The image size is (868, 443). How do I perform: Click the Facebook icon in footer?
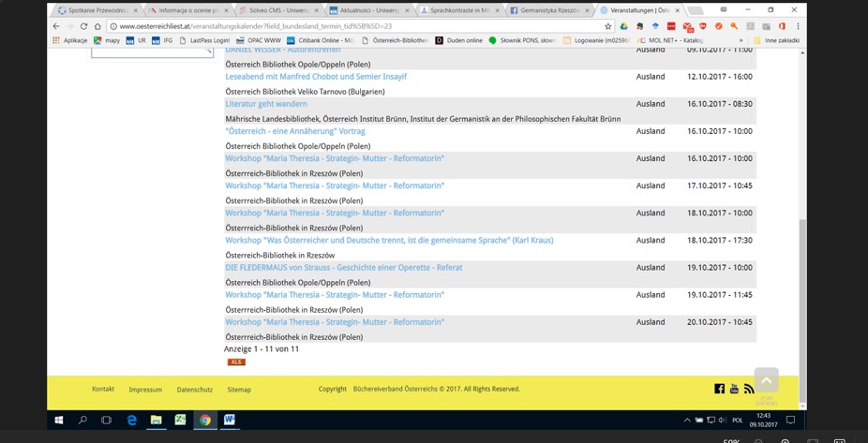click(719, 389)
